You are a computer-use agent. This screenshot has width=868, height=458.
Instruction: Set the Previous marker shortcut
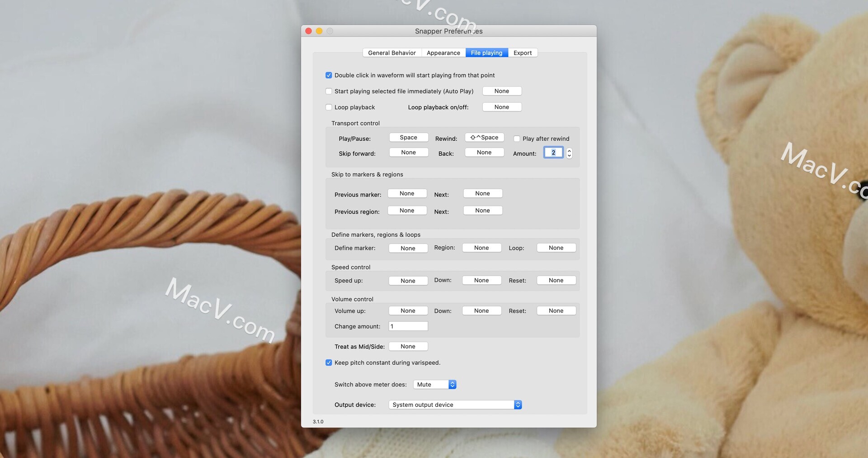[407, 193]
